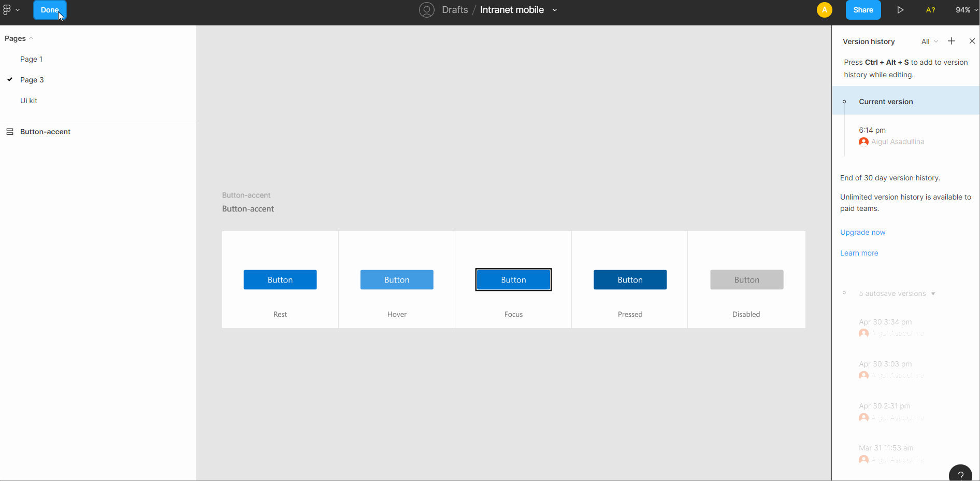Open the help question mark bubble

pyautogui.click(x=961, y=473)
